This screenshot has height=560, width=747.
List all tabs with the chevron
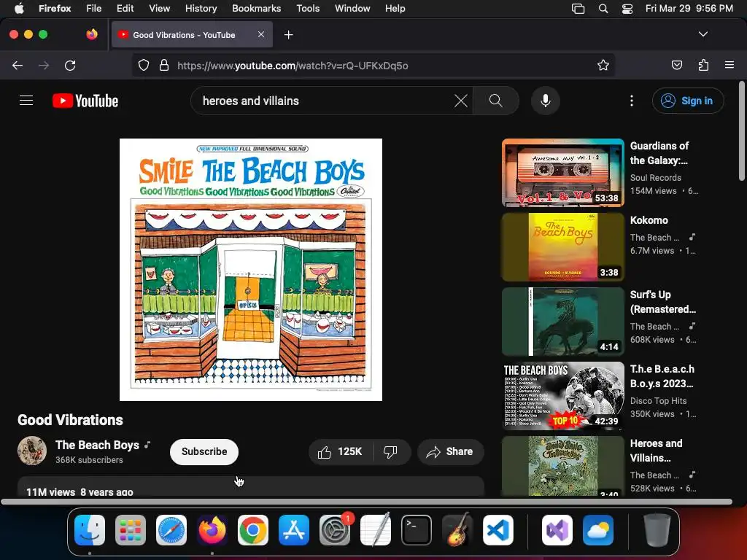703,34
